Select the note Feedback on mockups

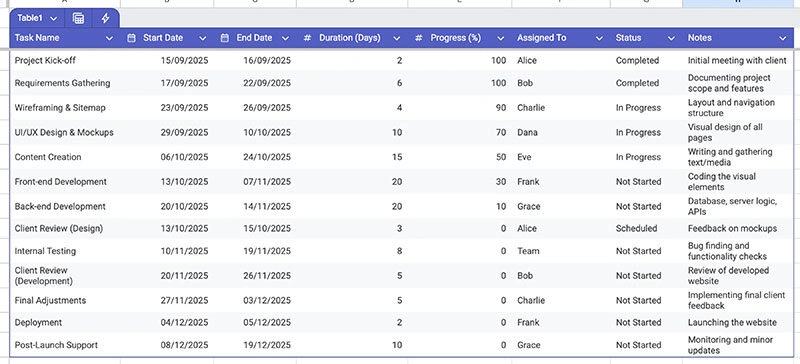point(732,229)
